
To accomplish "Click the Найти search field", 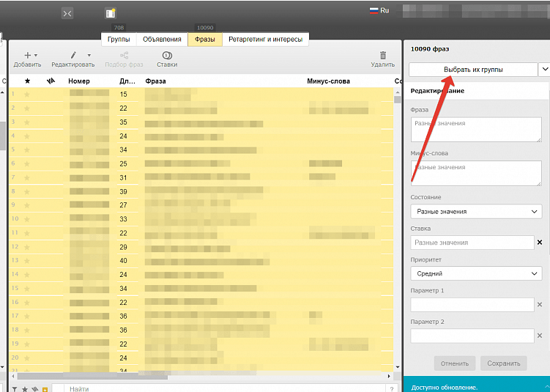I will [x=226, y=388].
